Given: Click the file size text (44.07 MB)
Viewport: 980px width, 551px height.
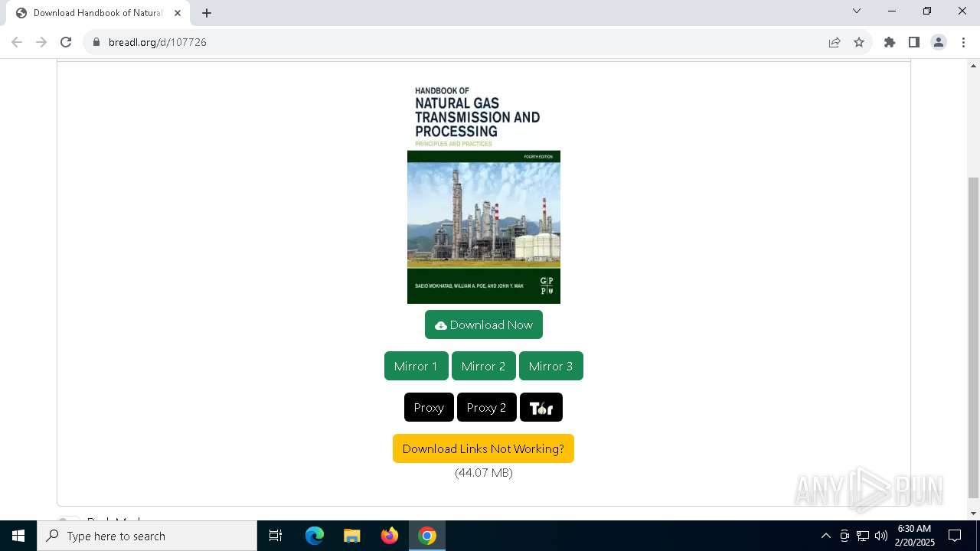Looking at the screenshot, I should (484, 473).
